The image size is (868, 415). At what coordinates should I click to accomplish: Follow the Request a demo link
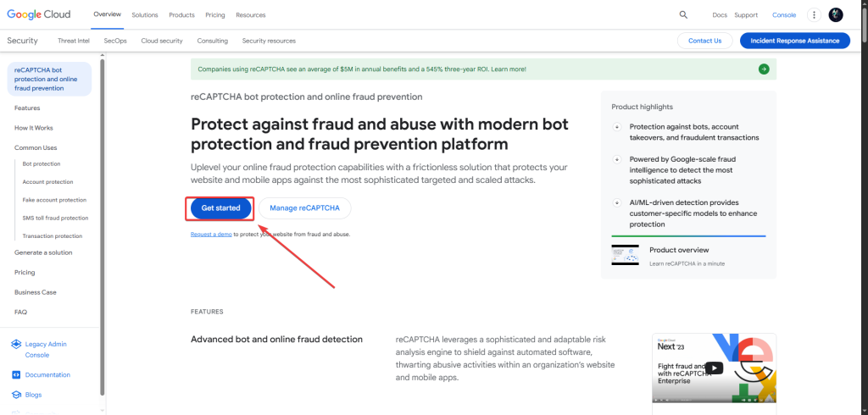click(x=211, y=234)
